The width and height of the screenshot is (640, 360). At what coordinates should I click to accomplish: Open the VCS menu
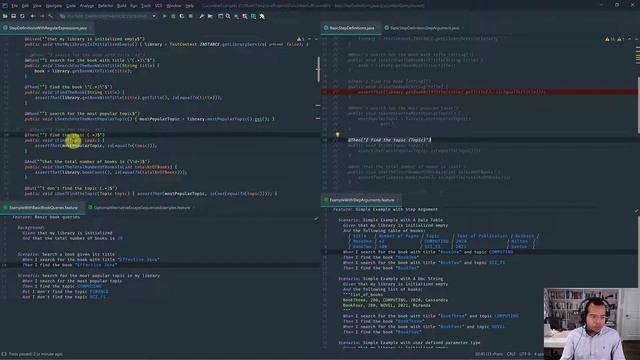[x=158, y=6]
